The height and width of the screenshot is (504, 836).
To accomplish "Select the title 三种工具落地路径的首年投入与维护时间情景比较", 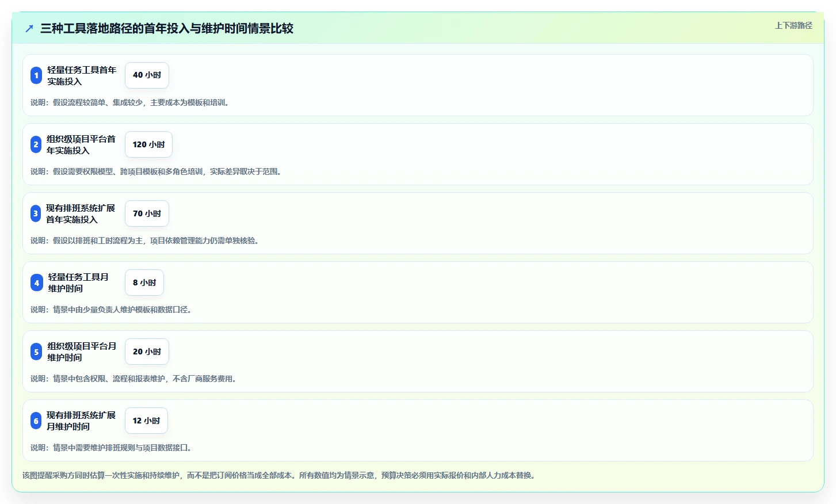I will (167, 28).
